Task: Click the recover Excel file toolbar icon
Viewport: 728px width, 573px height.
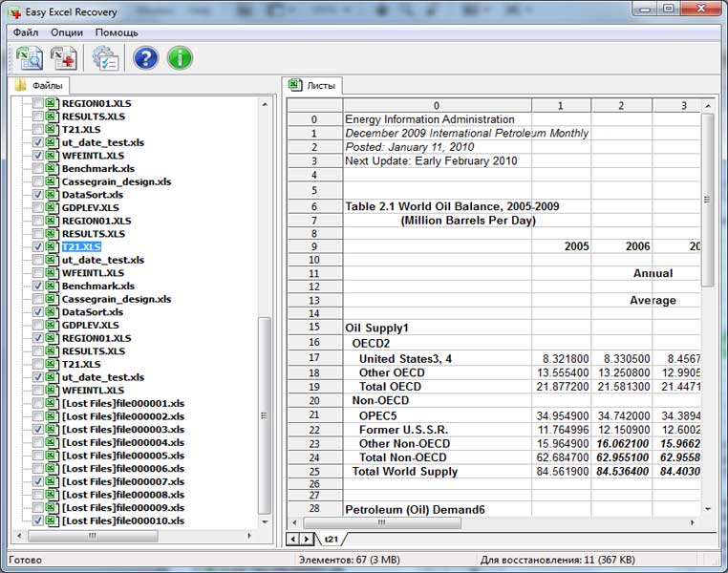Action: (64, 58)
